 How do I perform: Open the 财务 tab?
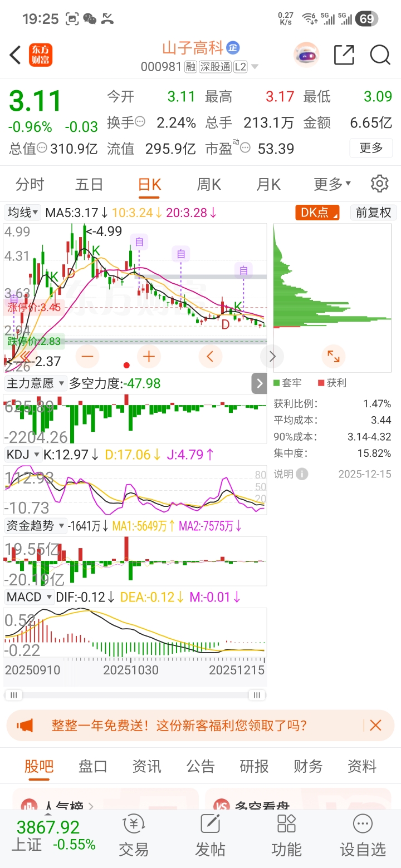coord(308,766)
